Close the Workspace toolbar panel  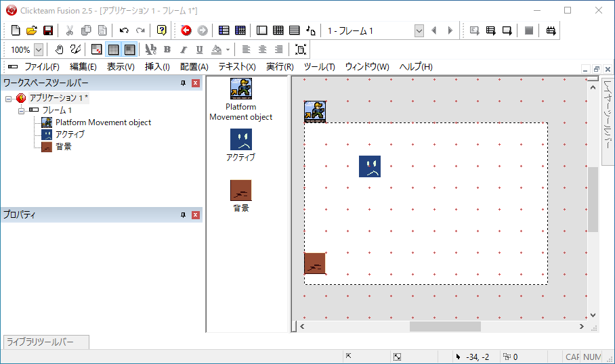[x=195, y=83]
